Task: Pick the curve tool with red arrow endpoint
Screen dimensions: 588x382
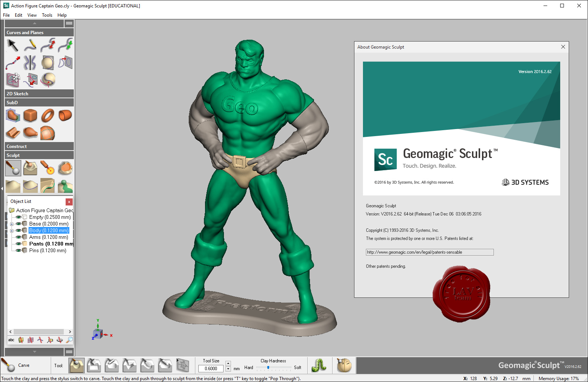Action: click(x=13, y=63)
